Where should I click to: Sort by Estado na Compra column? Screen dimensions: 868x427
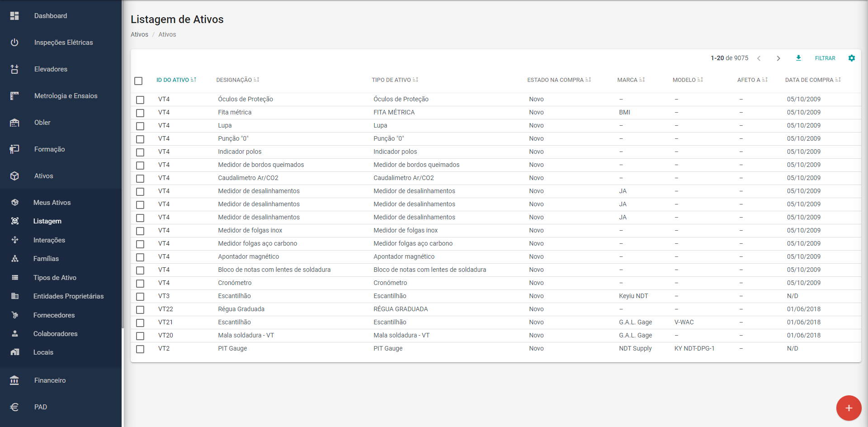559,80
